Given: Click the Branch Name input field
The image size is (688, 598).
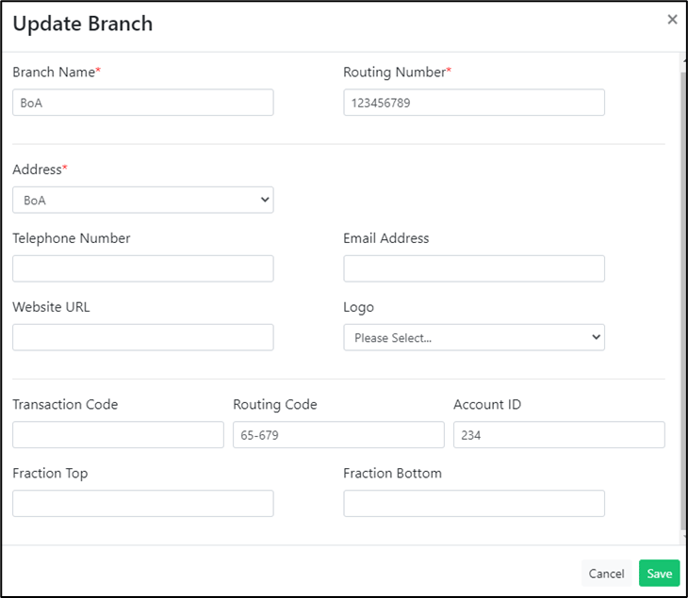Looking at the screenshot, I should point(143,103).
